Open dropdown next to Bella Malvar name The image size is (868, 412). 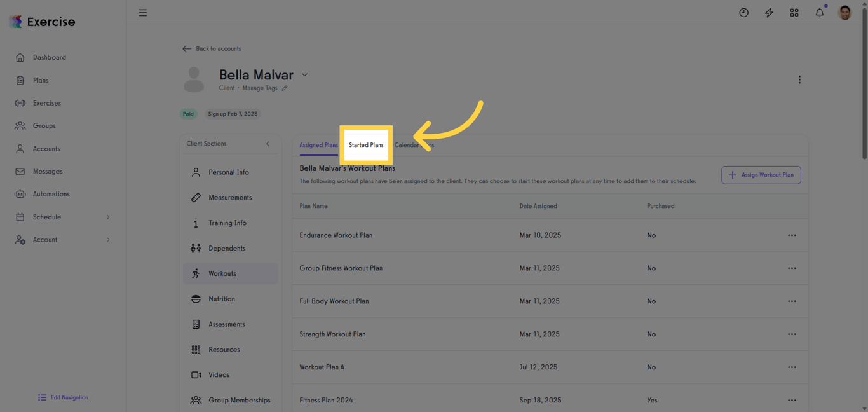305,75
